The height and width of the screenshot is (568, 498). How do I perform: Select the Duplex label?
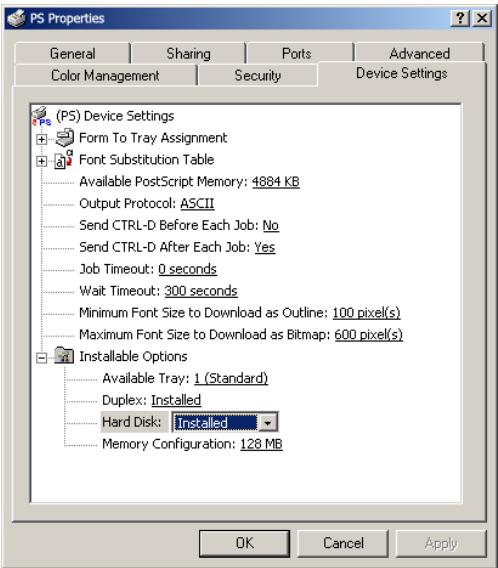coord(125,400)
